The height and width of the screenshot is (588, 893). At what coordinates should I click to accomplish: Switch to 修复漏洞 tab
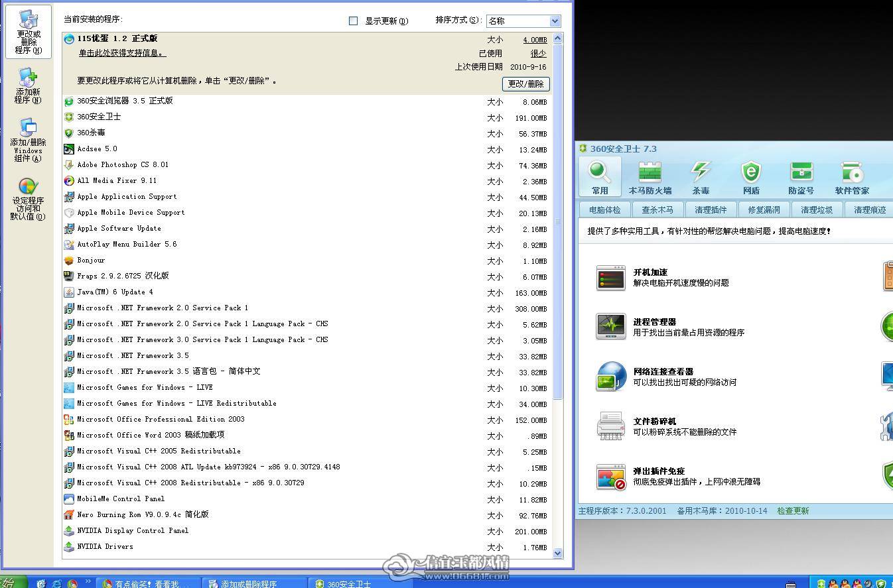[x=764, y=210]
